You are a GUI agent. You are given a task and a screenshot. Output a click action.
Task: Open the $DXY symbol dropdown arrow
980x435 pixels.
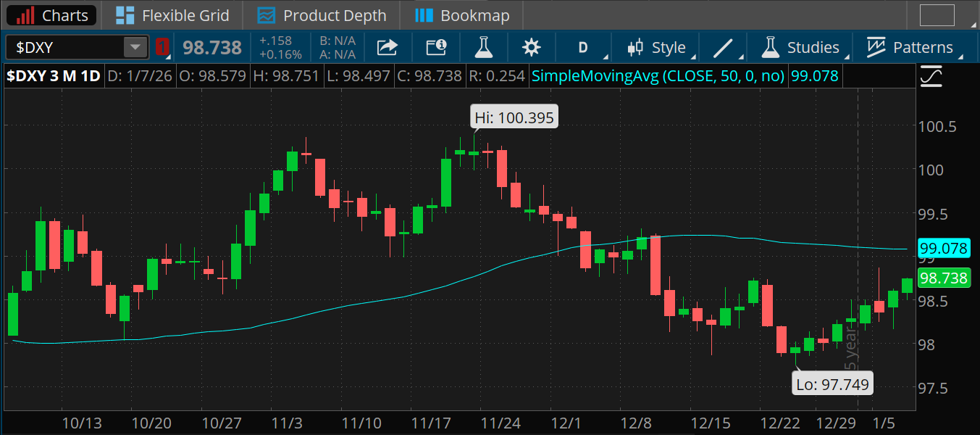[x=135, y=46]
